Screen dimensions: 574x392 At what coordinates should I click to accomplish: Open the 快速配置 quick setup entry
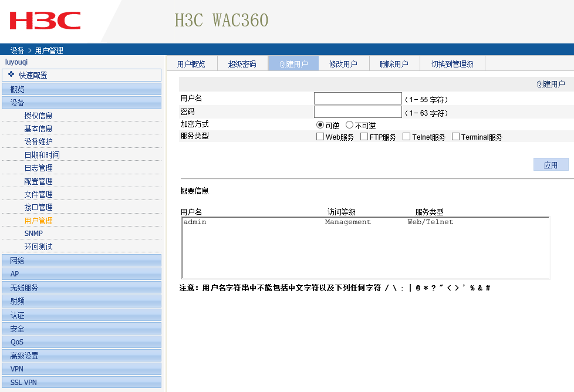(81, 75)
